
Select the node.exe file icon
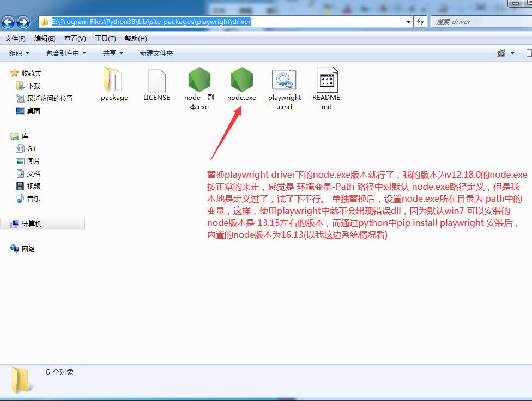pos(241,80)
